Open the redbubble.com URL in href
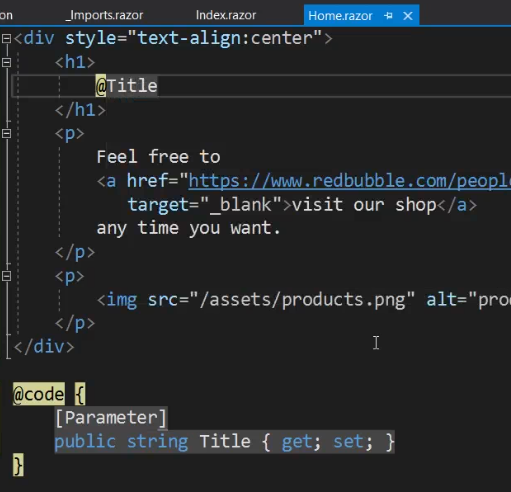Screen dimensions: 511x492 (x=349, y=181)
